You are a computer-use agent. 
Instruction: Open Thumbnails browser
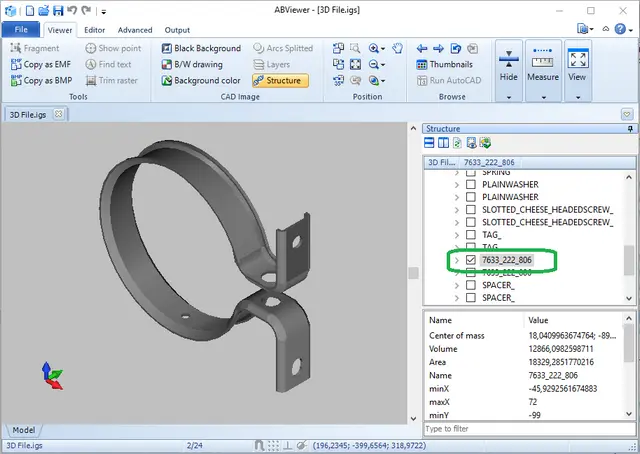click(x=444, y=64)
